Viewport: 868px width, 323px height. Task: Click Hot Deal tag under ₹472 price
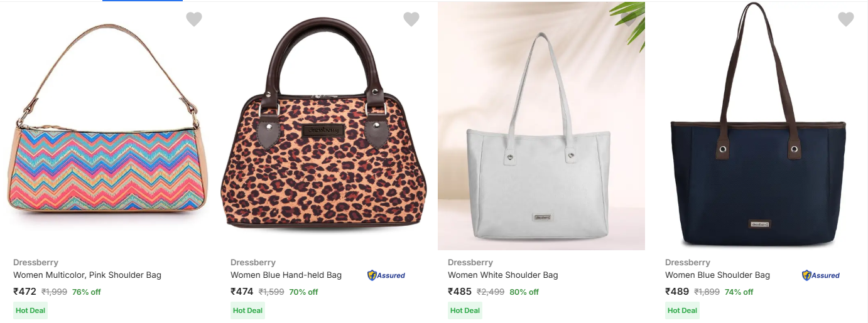[x=30, y=310]
